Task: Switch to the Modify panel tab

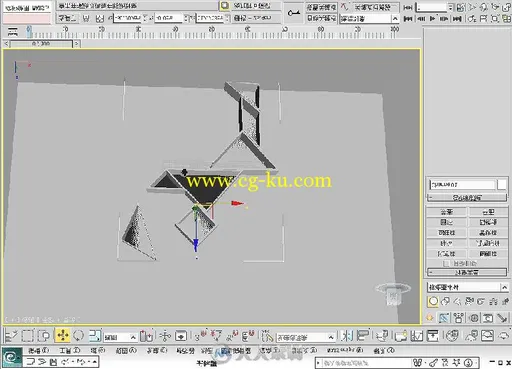Action: (x=444, y=318)
